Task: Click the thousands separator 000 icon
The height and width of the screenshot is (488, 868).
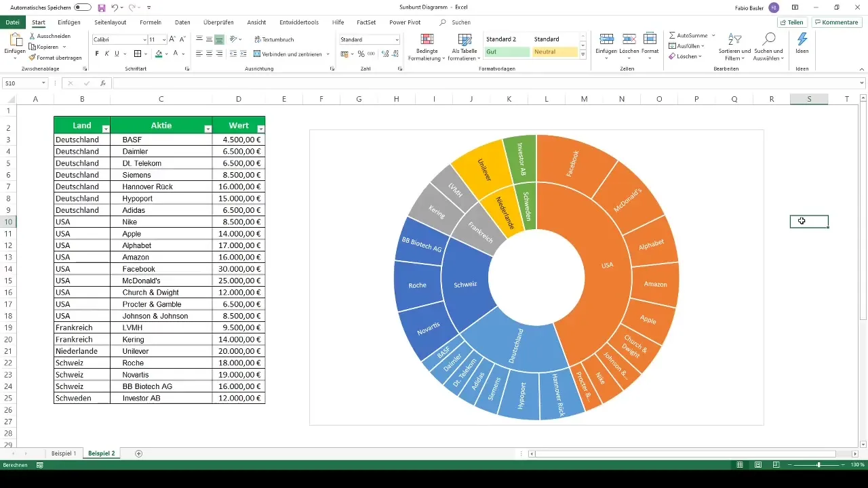Action: point(371,54)
